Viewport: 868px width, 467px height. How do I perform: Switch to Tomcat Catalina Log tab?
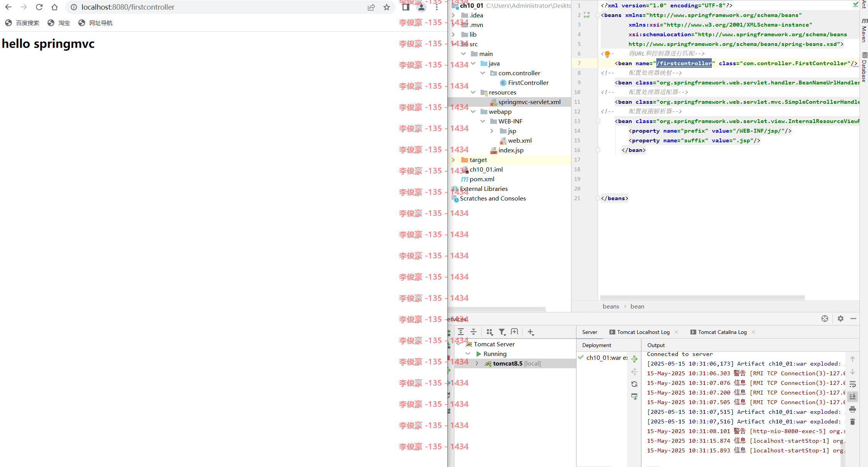pyautogui.click(x=718, y=332)
